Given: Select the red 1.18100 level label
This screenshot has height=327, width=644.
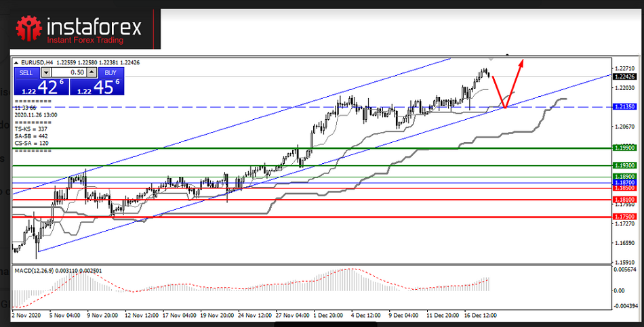Looking at the screenshot, I should [x=624, y=199].
